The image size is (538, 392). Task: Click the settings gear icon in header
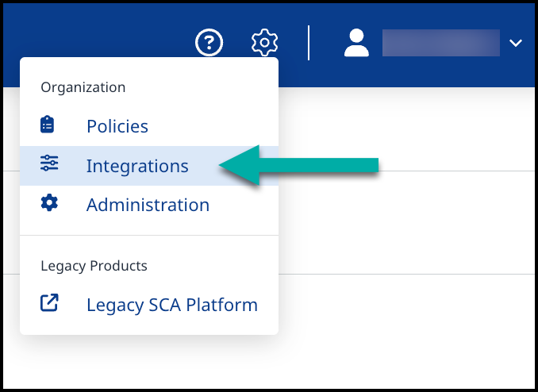click(265, 43)
